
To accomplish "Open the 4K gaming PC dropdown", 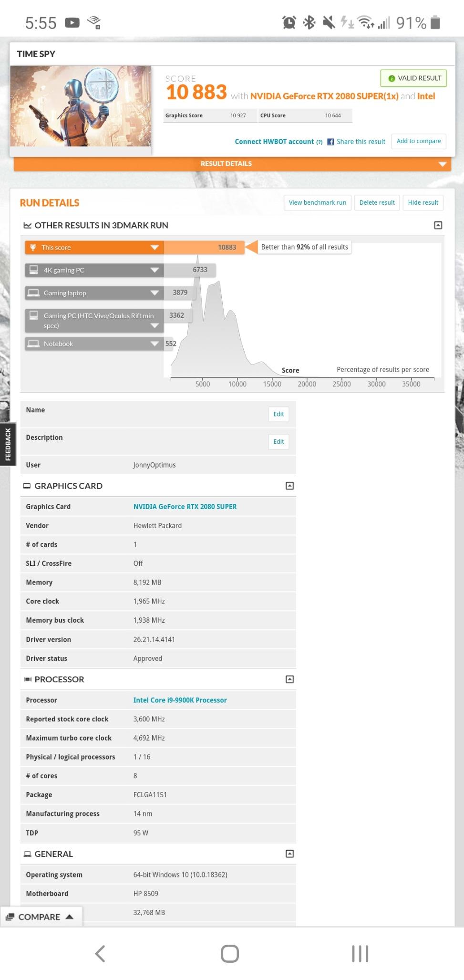I will click(94, 270).
